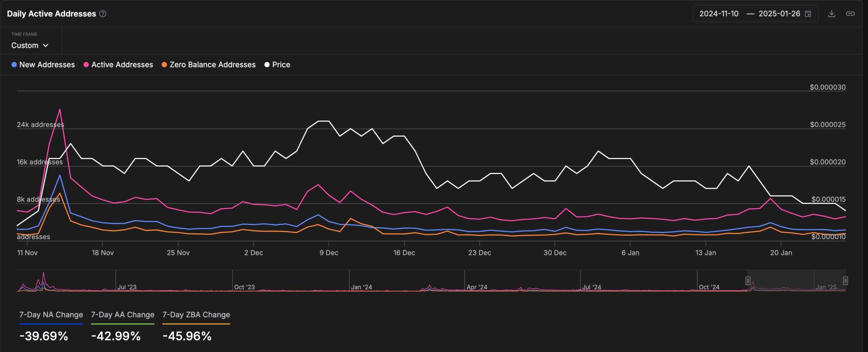Viewport: 868px width, 352px height.
Task: Click the white Price color dot
Action: pos(267,64)
